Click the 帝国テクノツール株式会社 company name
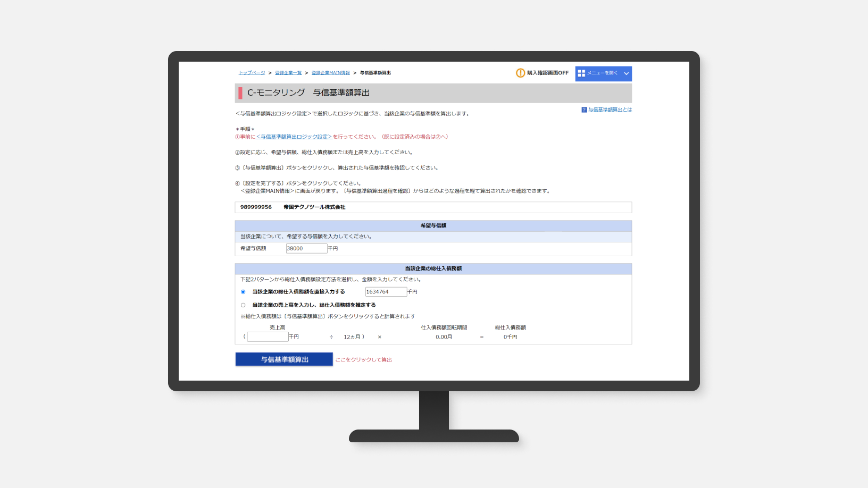 point(314,207)
